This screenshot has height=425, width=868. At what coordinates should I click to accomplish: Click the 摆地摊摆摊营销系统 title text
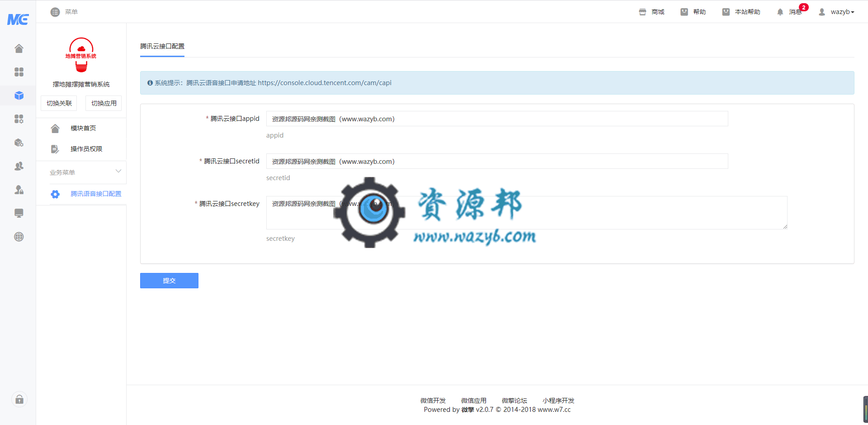click(81, 84)
